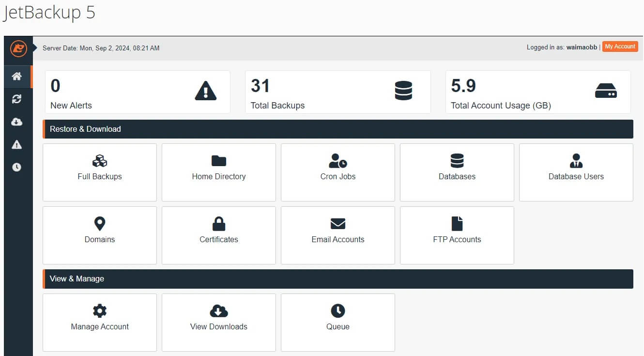Choose the Database Users tile
This screenshot has width=644, height=356.
click(x=576, y=172)
